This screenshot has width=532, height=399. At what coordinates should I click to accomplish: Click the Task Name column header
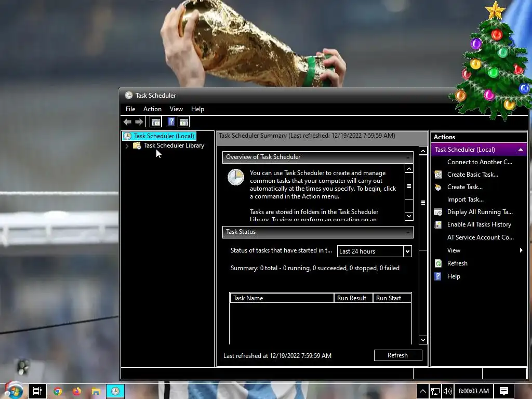point(282,298)
